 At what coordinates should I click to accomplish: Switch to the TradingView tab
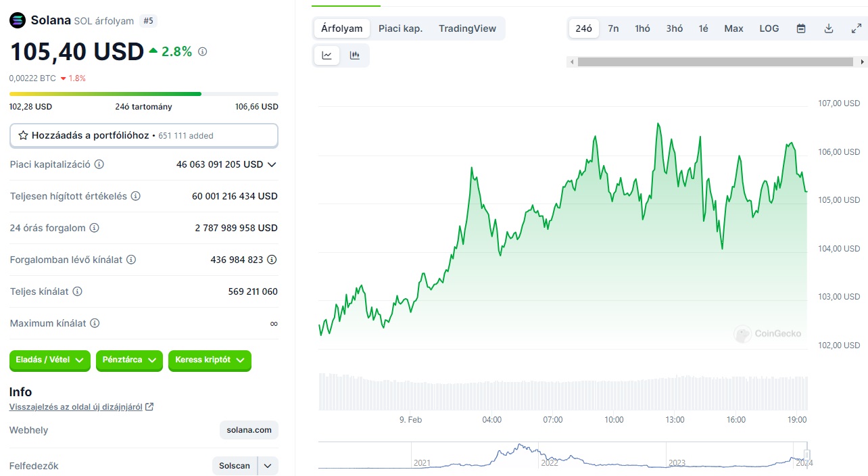pyautogui.click(x=467, y=28)
